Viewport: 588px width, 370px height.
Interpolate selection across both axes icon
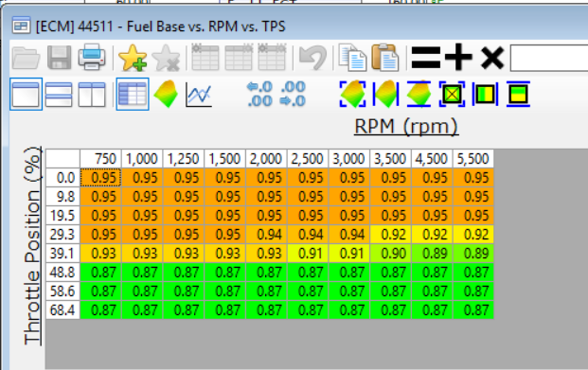[353, 94]
